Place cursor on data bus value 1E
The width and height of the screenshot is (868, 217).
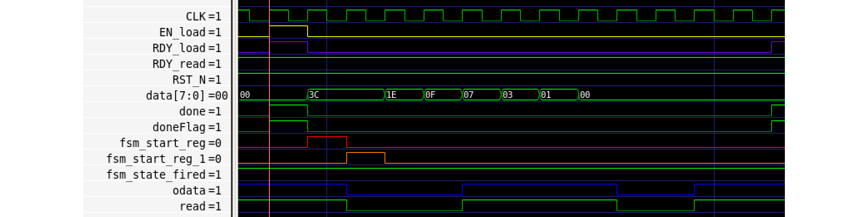[404, 95]
